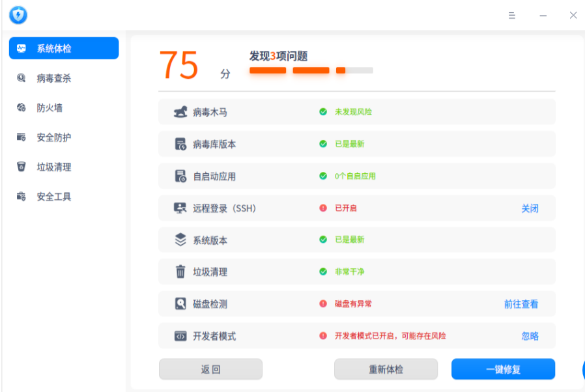585x392 pixels.
Task: Click the 磁盘有异常 status text
Action: pyautogui.click(x=353, y=303)
